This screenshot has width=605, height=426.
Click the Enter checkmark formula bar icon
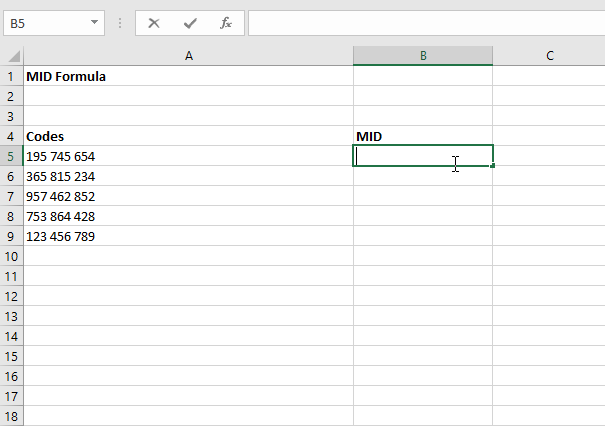pyautogui.click(x=190, y=22)
